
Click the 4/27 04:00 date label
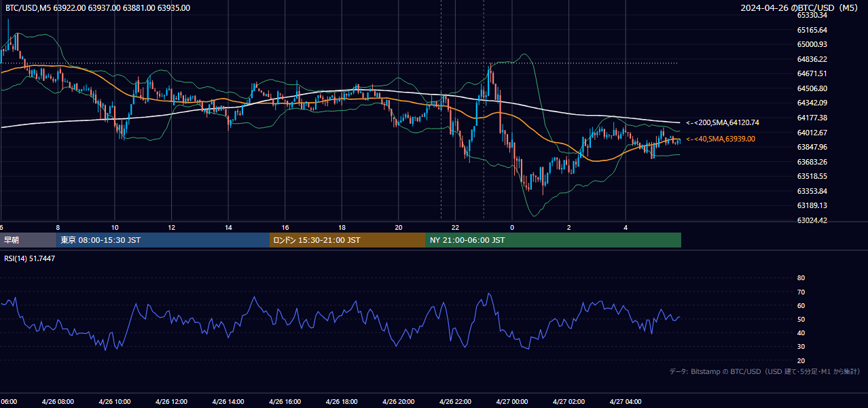tap(626, 402)
